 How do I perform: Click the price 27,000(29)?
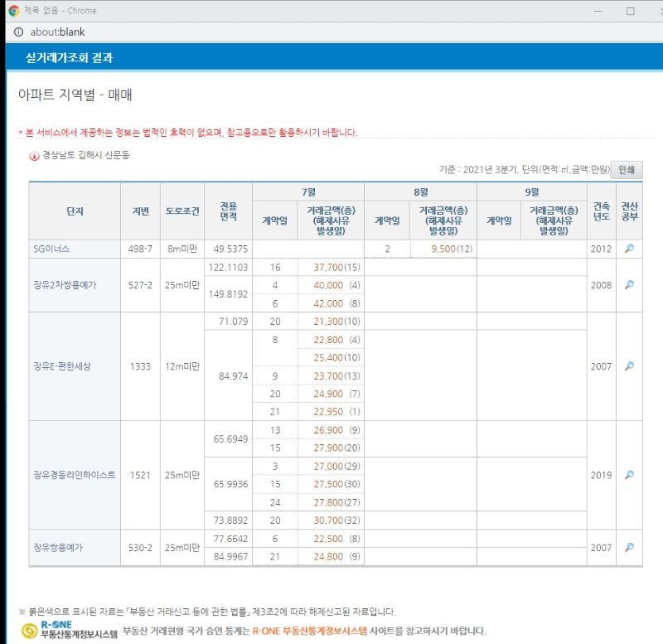(x=336, y=467)
